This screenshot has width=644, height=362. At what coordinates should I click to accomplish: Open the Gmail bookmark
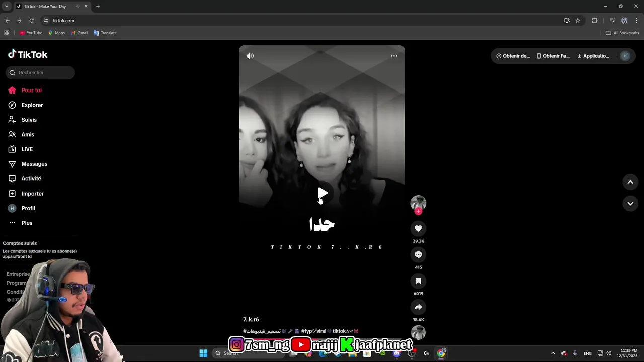coord(79,33)
